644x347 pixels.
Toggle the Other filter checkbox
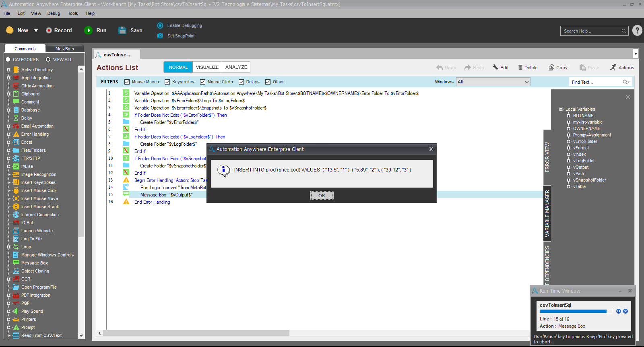click(268, 82)
